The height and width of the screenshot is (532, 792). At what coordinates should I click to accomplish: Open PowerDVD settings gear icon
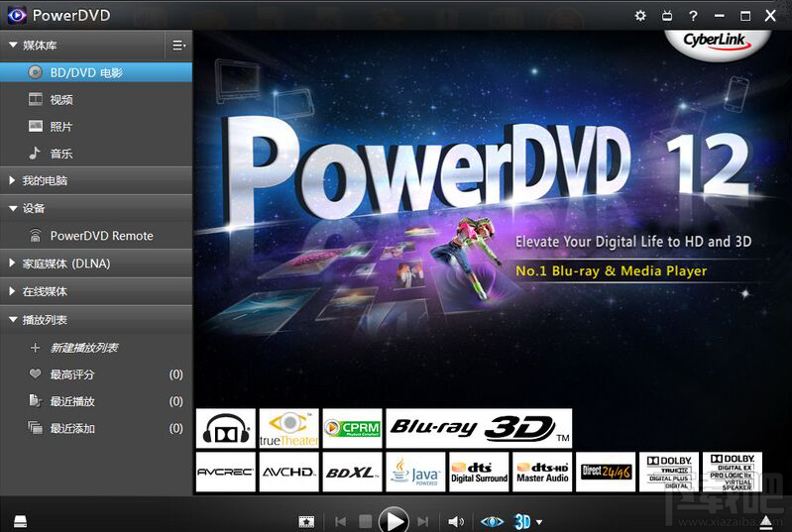click(x=640, y=16)
